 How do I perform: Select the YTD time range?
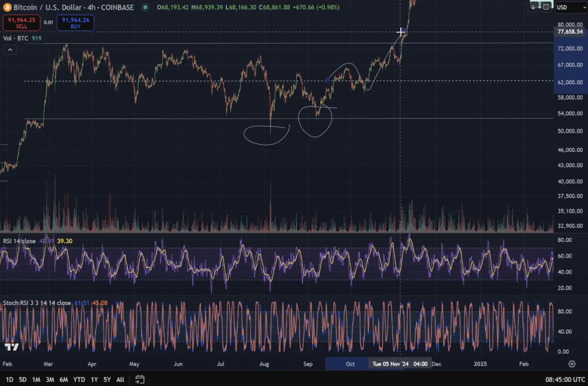79,379
